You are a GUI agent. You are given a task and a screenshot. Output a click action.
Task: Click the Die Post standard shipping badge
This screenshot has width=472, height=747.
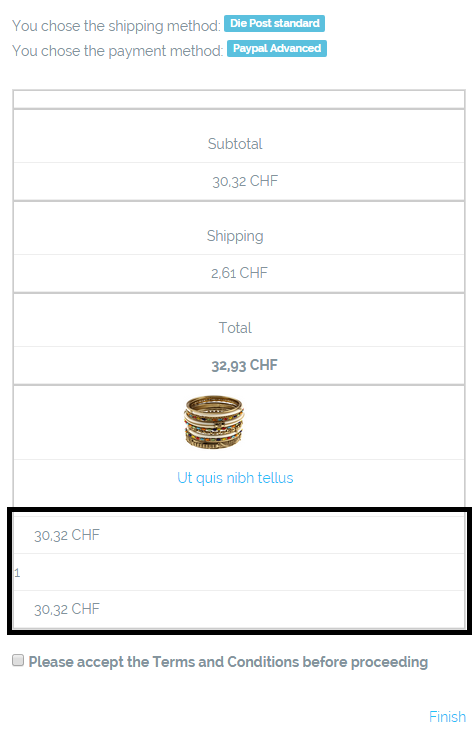[274, 23]
